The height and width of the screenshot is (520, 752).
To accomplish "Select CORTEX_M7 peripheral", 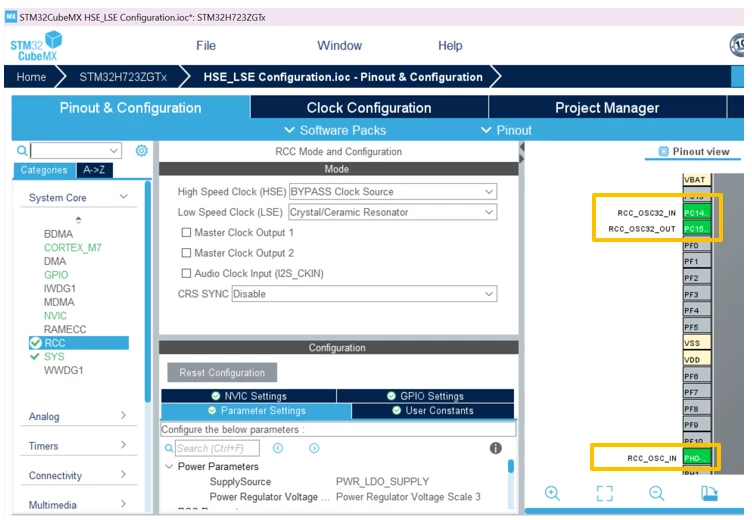I will point(72,248).
